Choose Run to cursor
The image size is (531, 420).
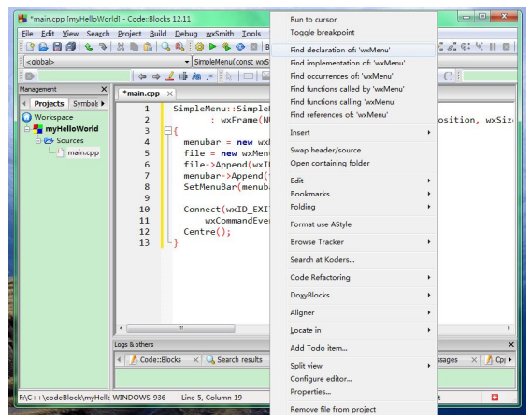tap(353, 20)
